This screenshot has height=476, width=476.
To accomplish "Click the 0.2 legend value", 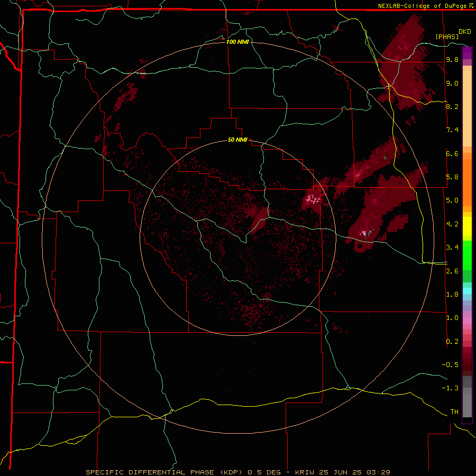I will click(452, 342).
